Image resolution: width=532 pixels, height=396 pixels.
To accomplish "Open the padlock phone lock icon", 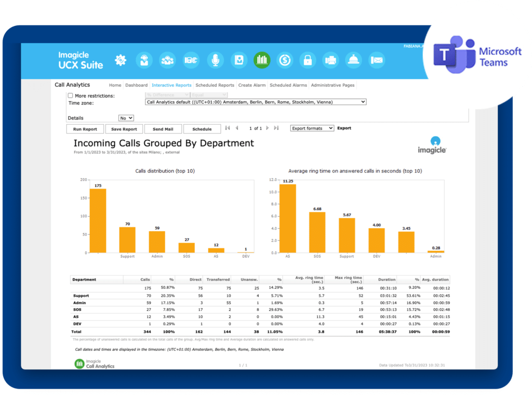I will click(x=308, y=60).
